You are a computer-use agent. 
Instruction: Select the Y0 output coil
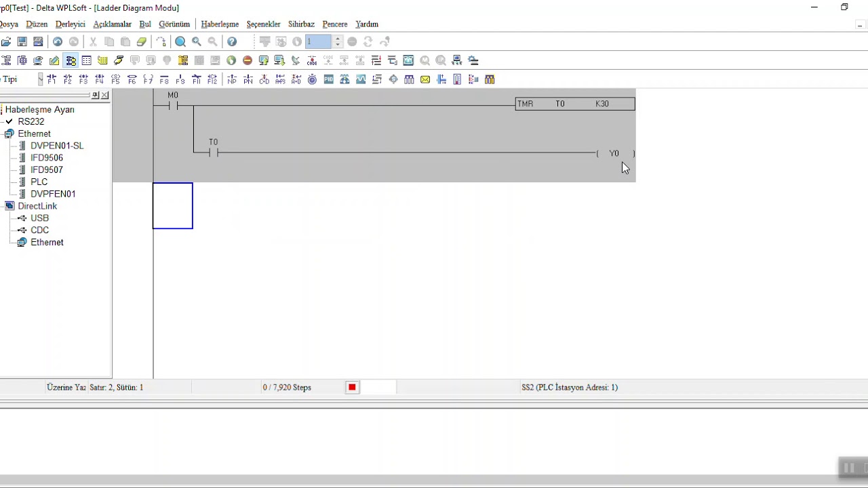click(x=615, y=154)
